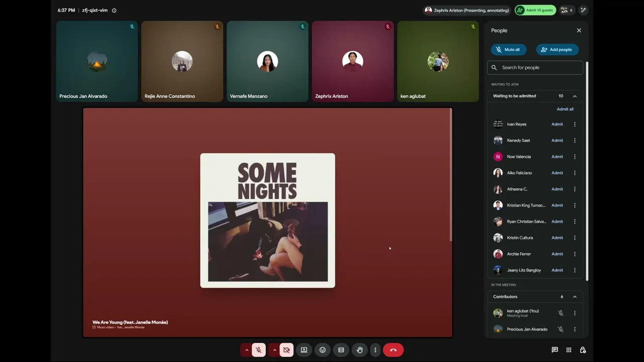Admit Ivan Reyes to the meeting
This screenshot has height=362, width=644.
click(557, 124)
